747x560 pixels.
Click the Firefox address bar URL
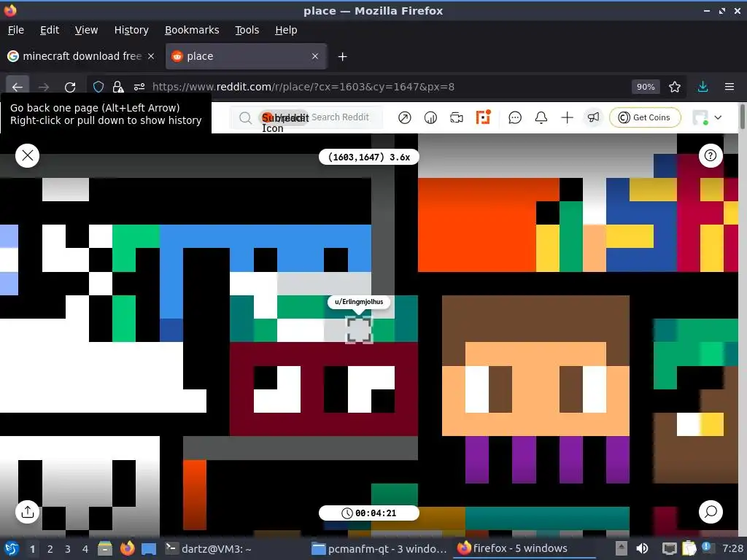click(303, 87)
